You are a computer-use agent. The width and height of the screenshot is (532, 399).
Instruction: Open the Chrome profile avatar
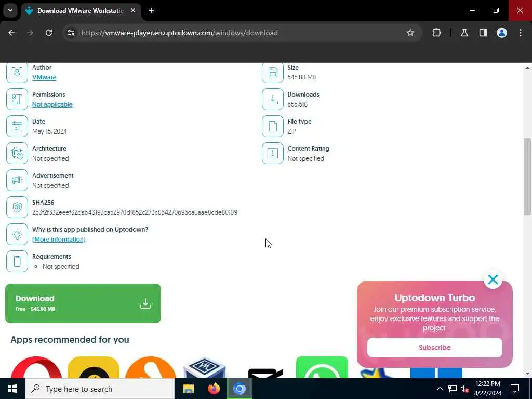point(501,33)
